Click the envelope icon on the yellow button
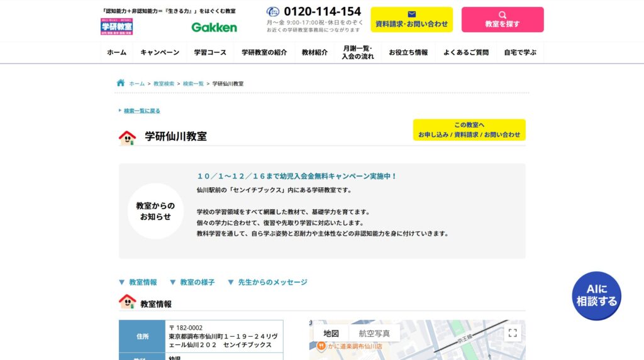This screenshot has height=360, width=644. click(411, 14)
